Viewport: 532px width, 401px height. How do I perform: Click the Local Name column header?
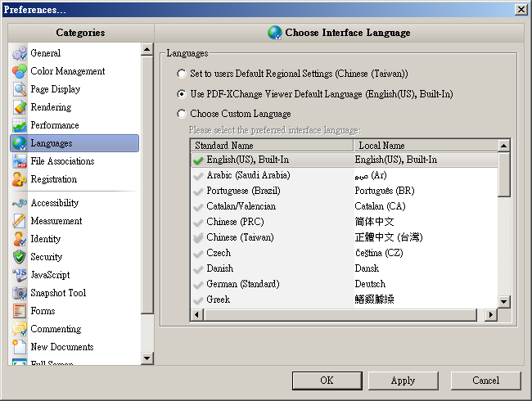click(x=426, y=146)
